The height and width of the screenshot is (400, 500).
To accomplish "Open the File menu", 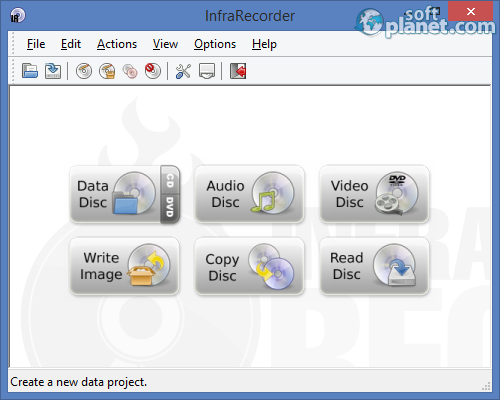I will coord(36,44).
